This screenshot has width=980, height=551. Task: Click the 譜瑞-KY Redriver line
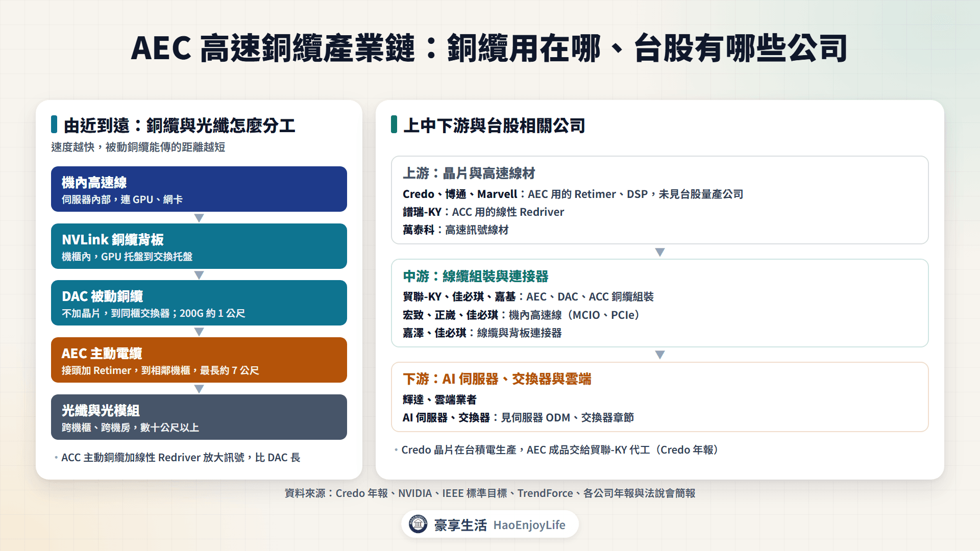click(483, 212)
